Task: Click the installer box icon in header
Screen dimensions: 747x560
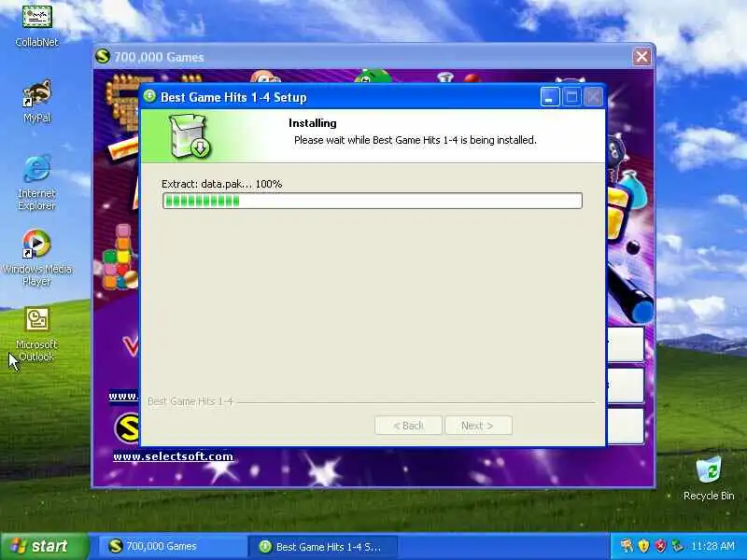Action: point(190,136)
